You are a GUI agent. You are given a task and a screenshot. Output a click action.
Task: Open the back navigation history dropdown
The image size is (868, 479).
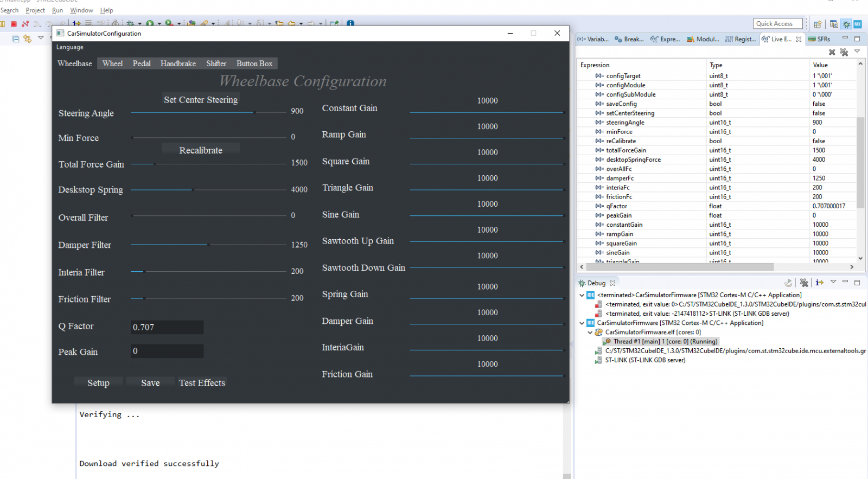point(302,24)
